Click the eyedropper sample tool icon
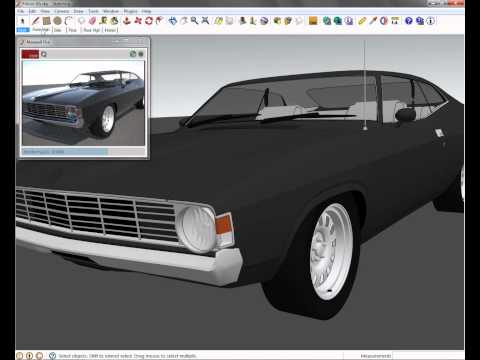This screenshot has width=480, height=360. (x=373, y=21)
